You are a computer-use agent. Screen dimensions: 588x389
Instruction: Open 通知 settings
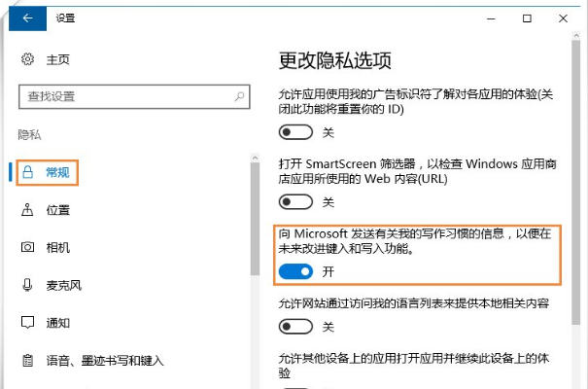57,323
